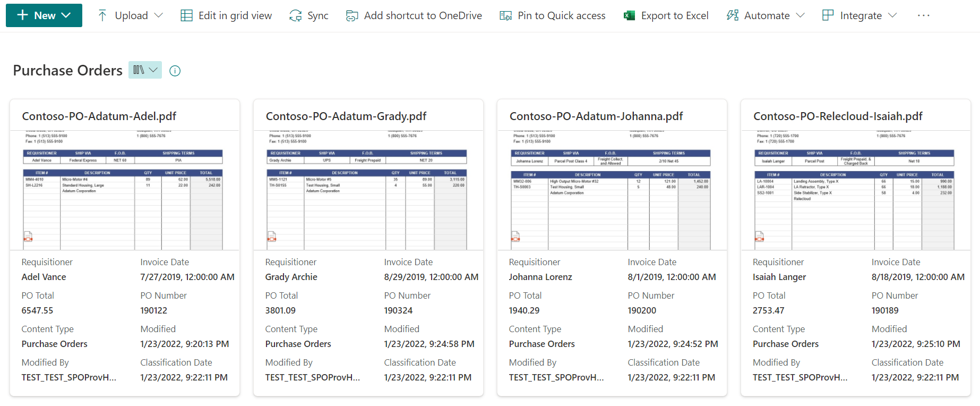Image resolution: width=980 pixels, height=406 pixels.
Task: Click PO Number 190324
Action: coord(399,310)
